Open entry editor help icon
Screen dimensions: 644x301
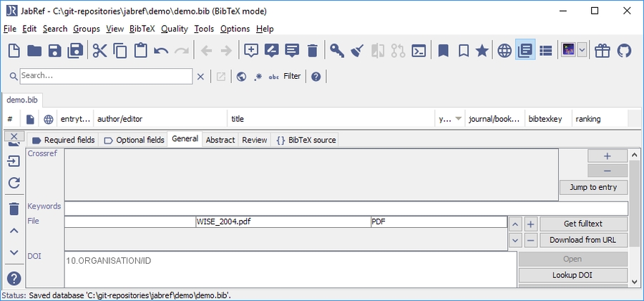(14, 279)
